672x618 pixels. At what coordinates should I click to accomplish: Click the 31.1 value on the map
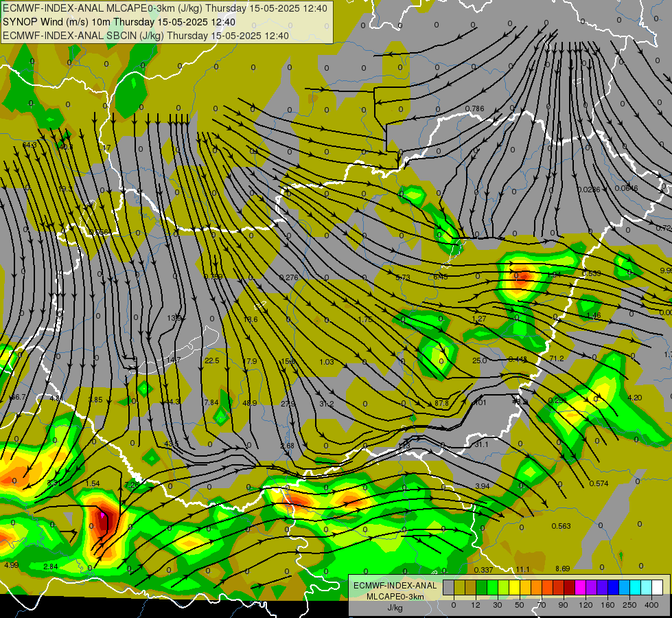(x=481, y=444)
